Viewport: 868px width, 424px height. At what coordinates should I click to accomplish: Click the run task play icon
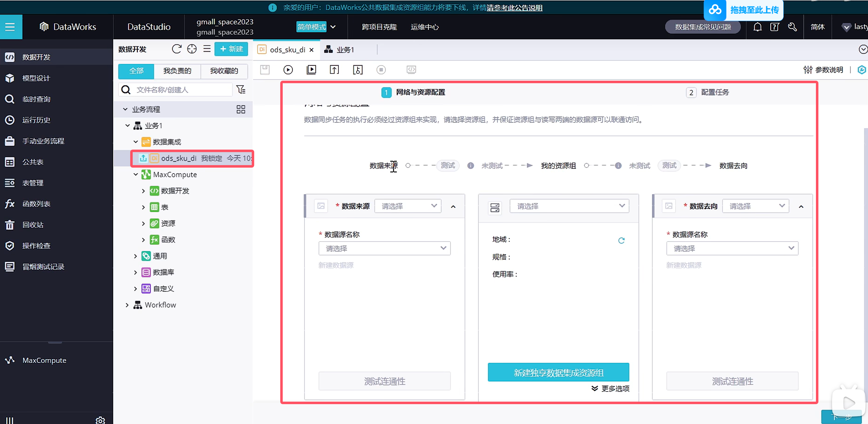(x=288, y=70)
